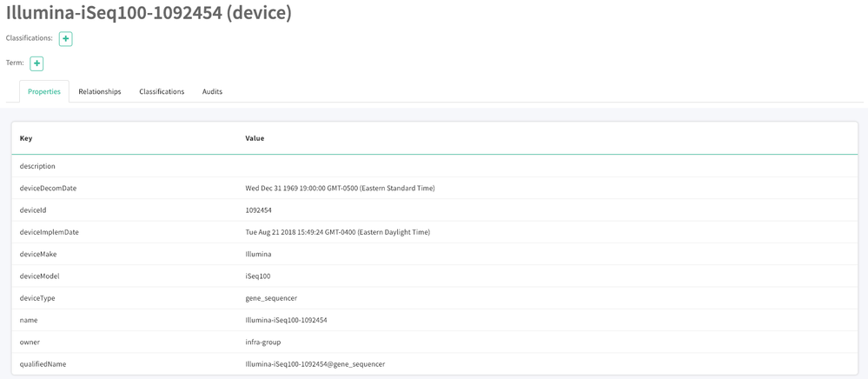This screenshot has height=379, width=868.
Task: Click the Value column header
Action: (255, 138)
